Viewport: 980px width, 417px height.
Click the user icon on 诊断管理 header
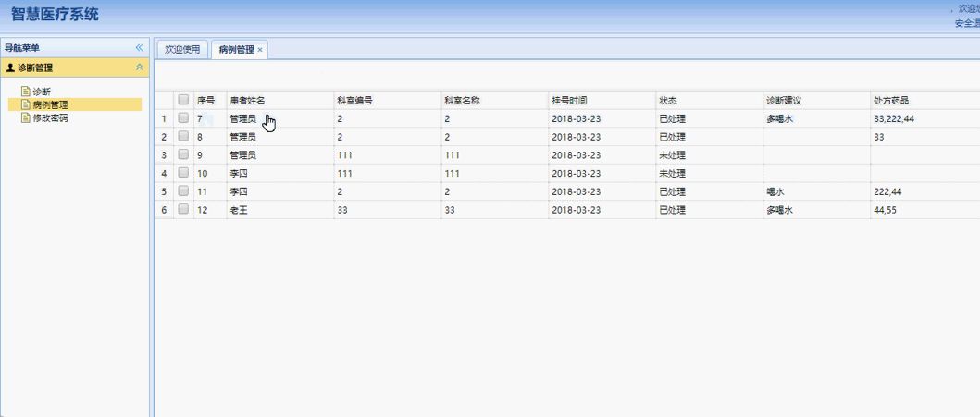(x=10, y=67)
